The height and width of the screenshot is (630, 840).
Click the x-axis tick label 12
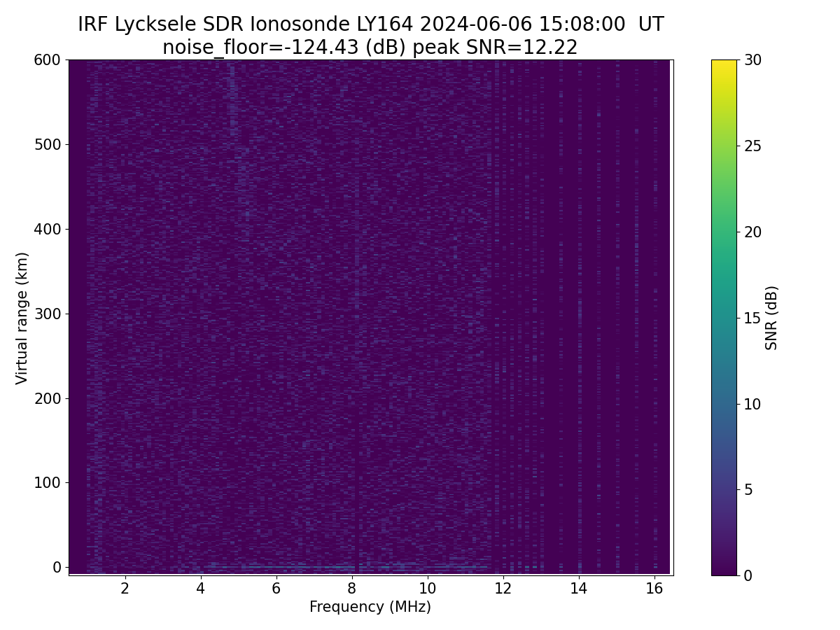(x=503, y=588)
